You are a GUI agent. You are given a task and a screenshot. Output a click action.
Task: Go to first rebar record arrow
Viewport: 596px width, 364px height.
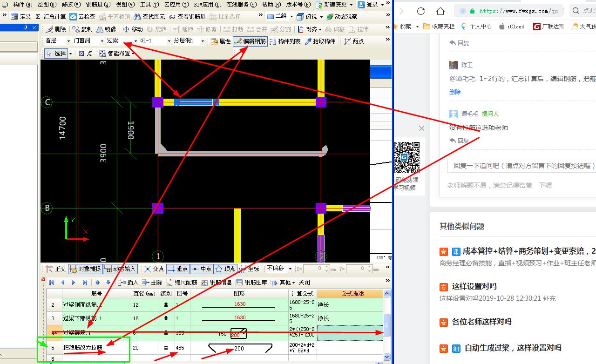52,282
